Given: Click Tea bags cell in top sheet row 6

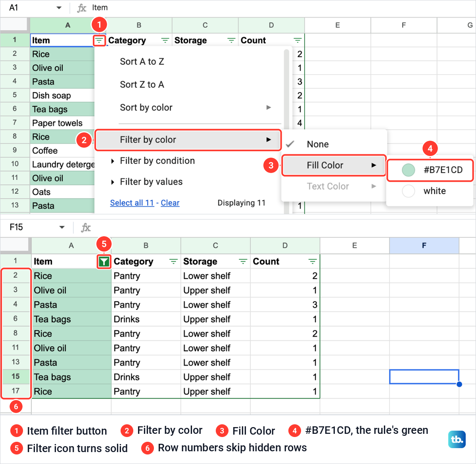Looking at the screenshot, I should [62, 109].
